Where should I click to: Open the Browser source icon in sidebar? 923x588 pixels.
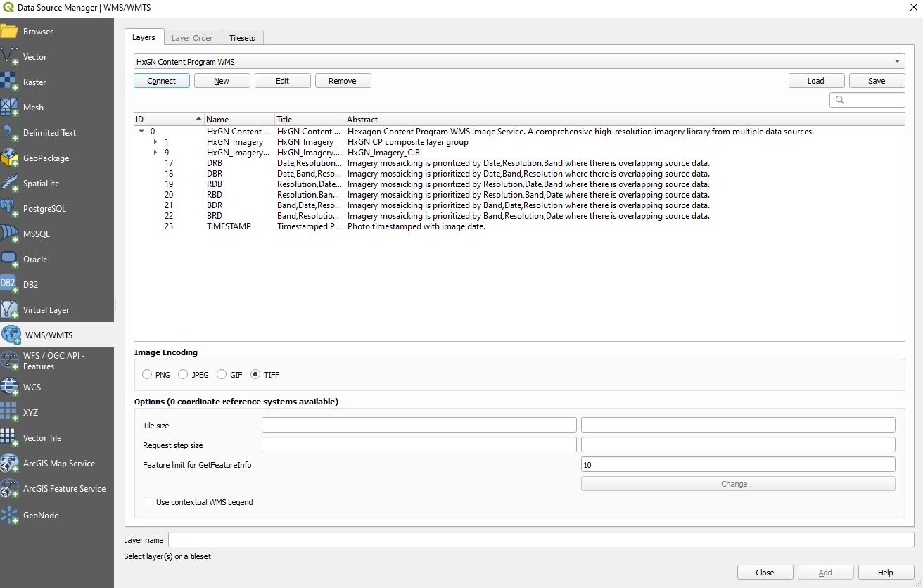[x=10, y=32]
